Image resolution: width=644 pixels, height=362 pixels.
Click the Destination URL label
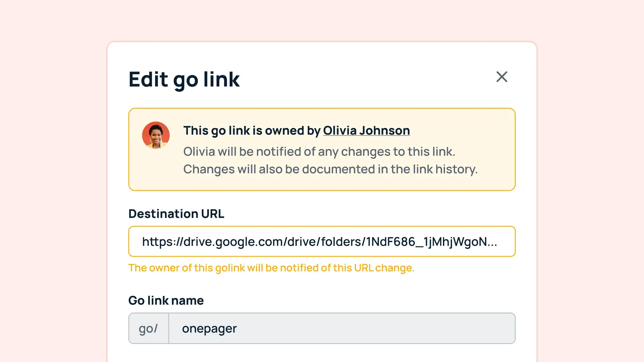pos(176,214)
